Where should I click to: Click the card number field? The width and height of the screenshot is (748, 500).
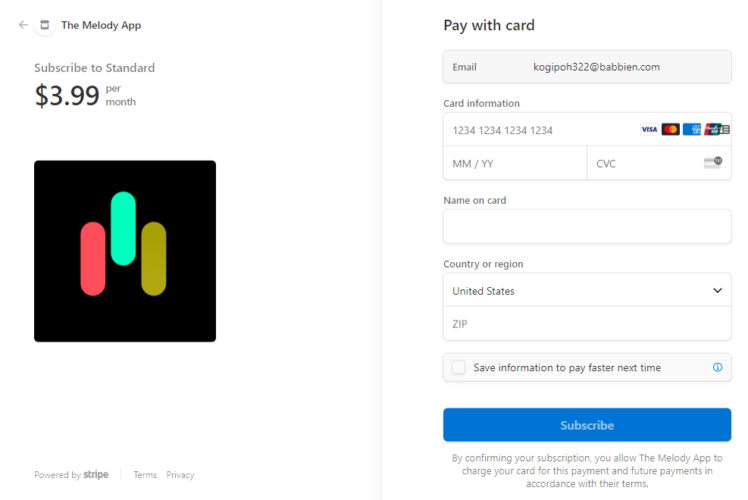point(540,130)
